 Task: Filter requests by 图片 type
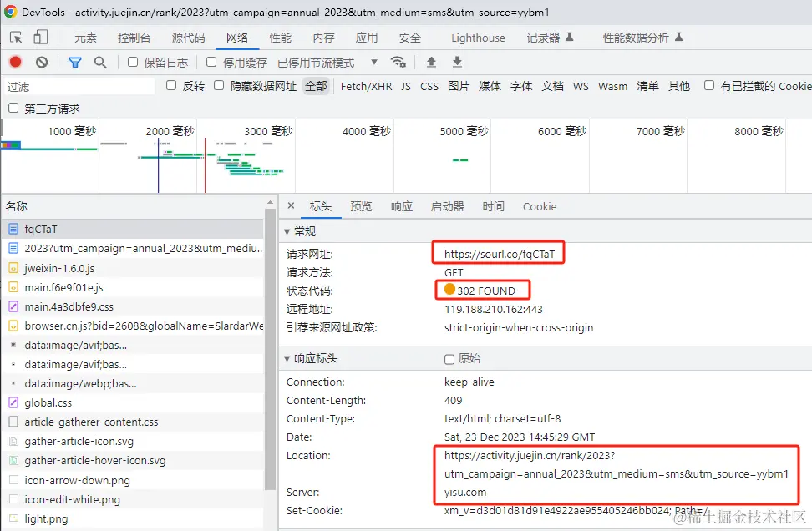pos(459,86)
